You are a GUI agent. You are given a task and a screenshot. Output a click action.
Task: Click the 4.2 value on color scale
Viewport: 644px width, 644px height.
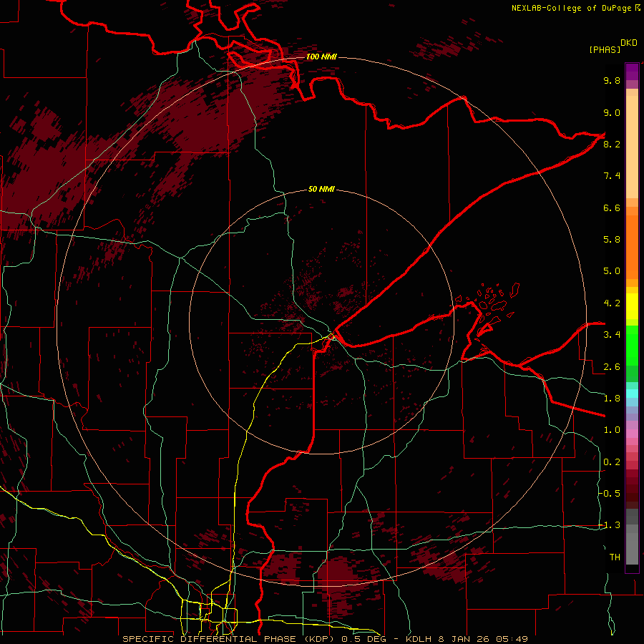click(x=612, y=303)
